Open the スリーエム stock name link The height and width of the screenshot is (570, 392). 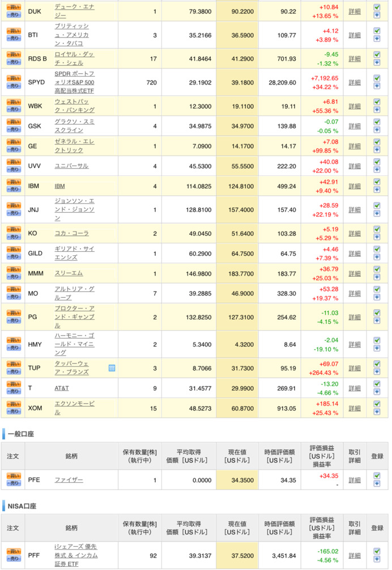pos(69,273)
